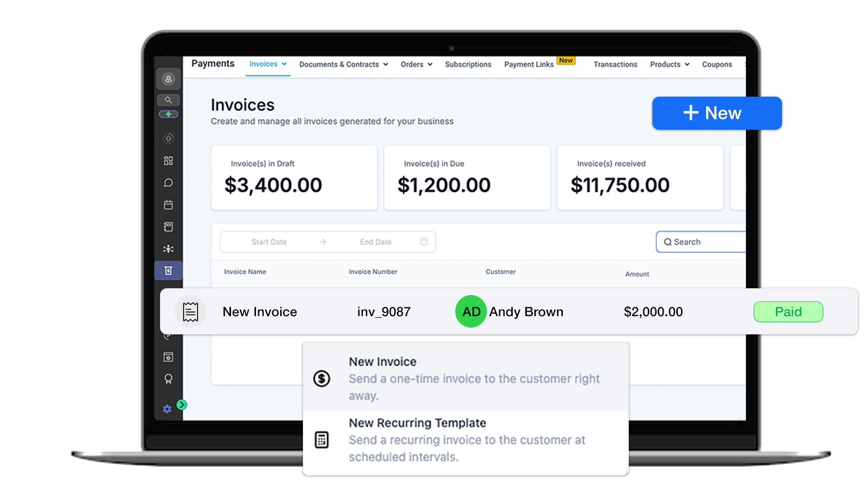868x488 pixels.
Task: Expand the Orders dropdown menu
Action: tap(415, 65)
